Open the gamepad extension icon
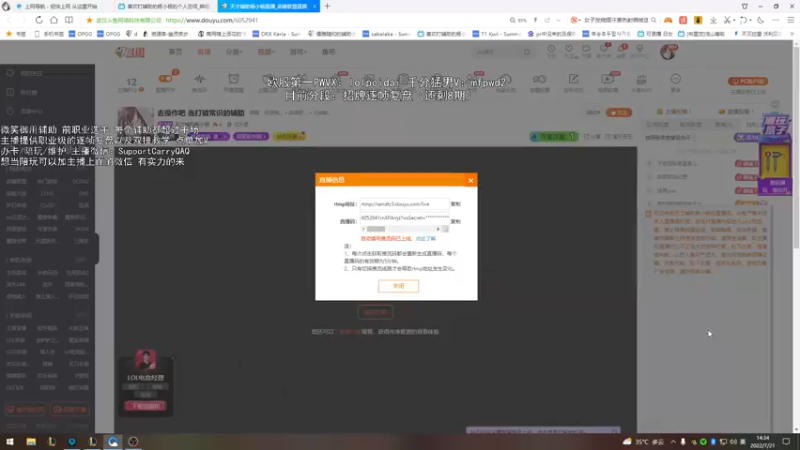 (668, 20)
